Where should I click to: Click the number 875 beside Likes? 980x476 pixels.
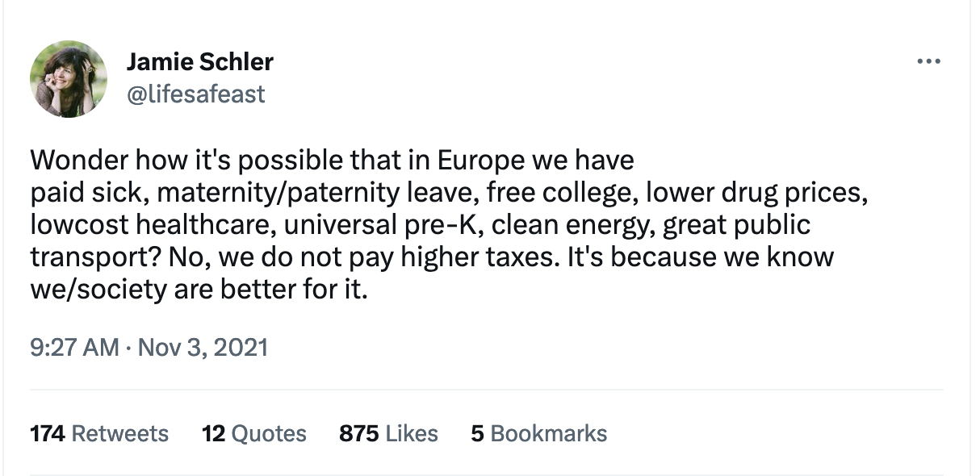[358, 433]
